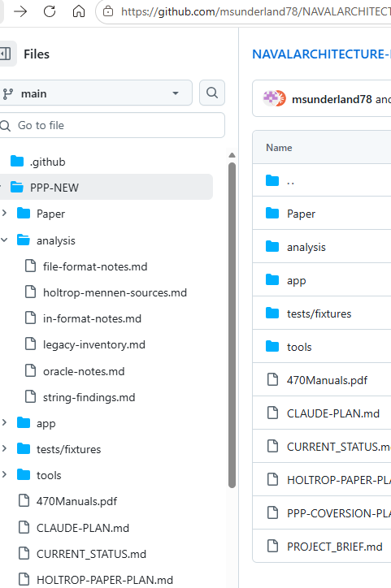The width and height of the screenshot is (391, 588).
Task: Click the file tree vertical scrollbar
Action: click(232, 325)
